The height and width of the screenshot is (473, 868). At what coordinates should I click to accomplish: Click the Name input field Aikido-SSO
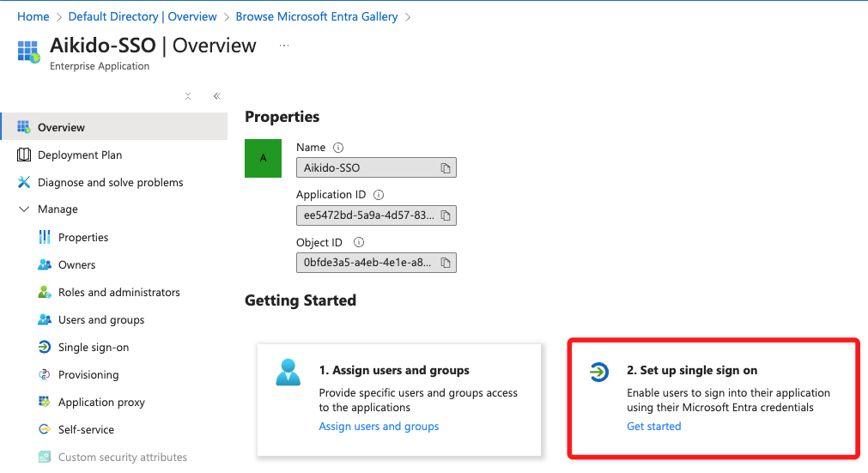click(x=376, y=167)
